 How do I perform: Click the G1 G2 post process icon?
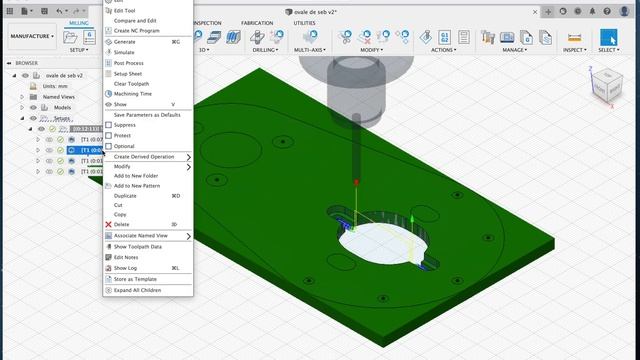[444, 37]
